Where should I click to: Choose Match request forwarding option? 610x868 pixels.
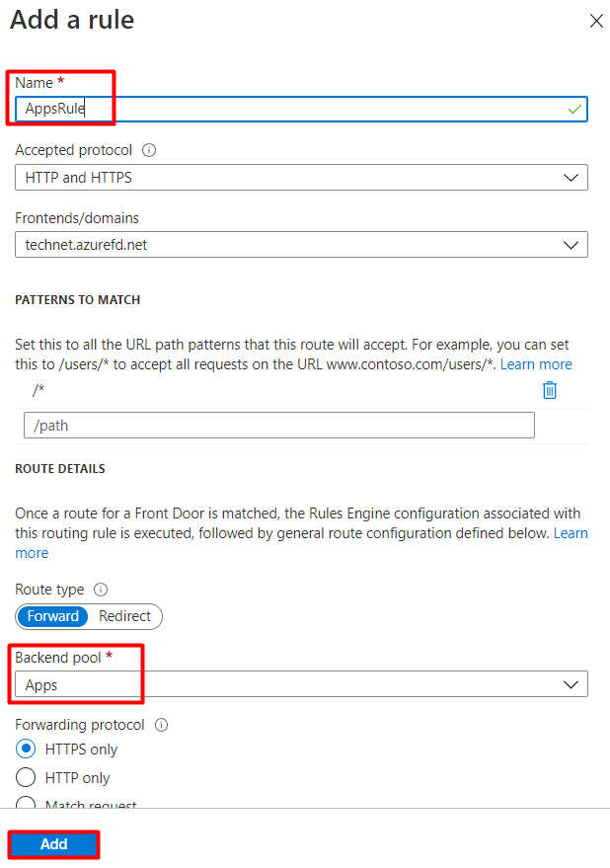tap(27, 805)
